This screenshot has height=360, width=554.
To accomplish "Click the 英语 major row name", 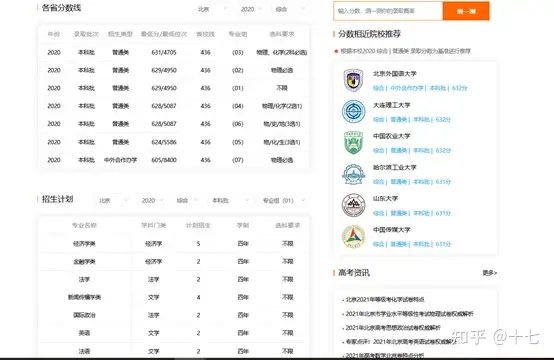I will (84, 333).
